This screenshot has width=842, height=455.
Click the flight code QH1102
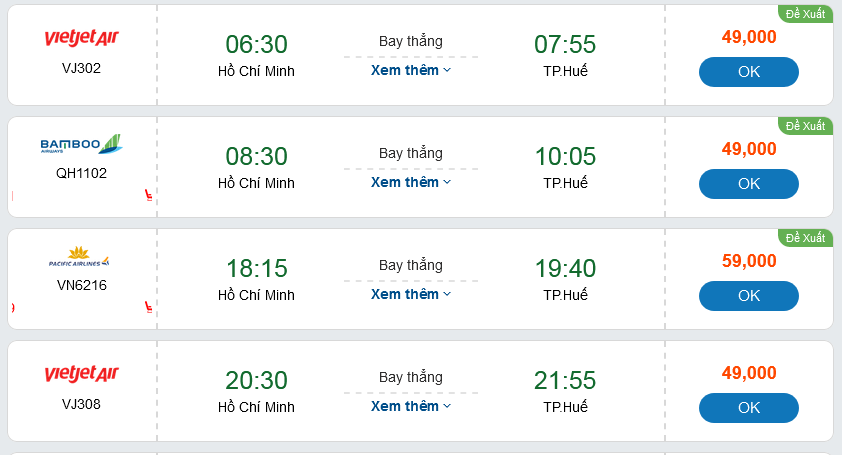pyautogui.click(x=82, y=173)
